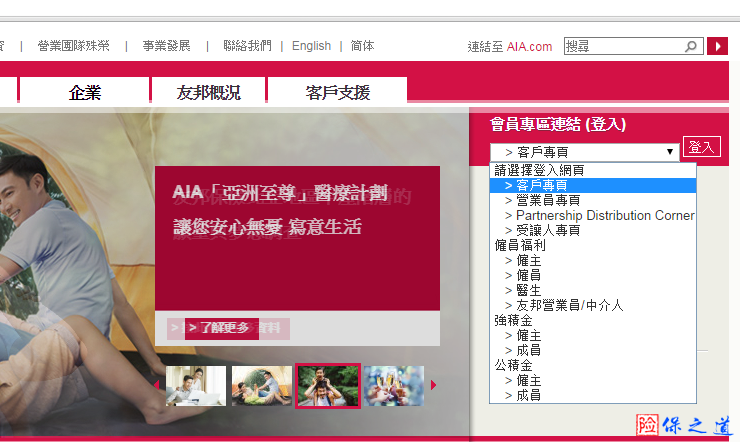Click the champagne glasses thumbnail
740x442 pixels.
coord(394,385)
